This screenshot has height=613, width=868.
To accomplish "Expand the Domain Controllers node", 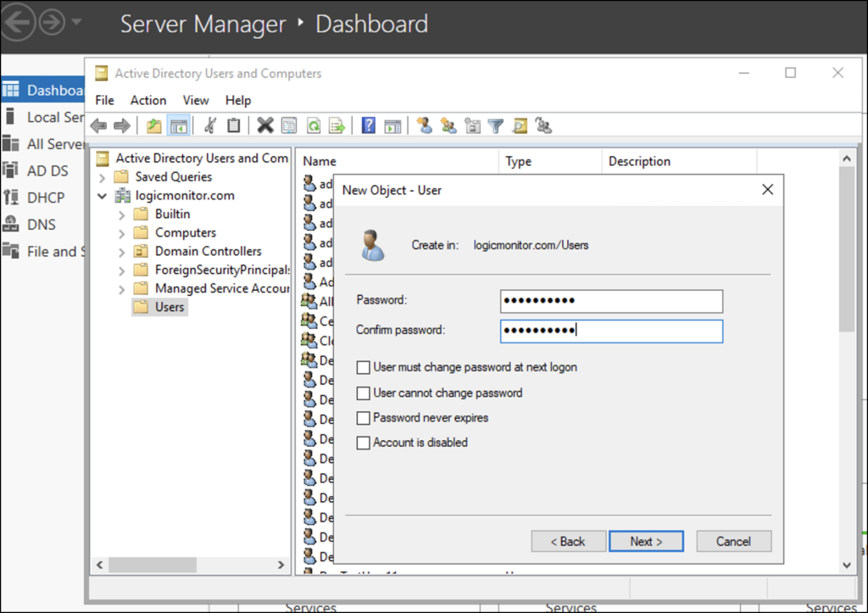I will (x=124, y=251).
